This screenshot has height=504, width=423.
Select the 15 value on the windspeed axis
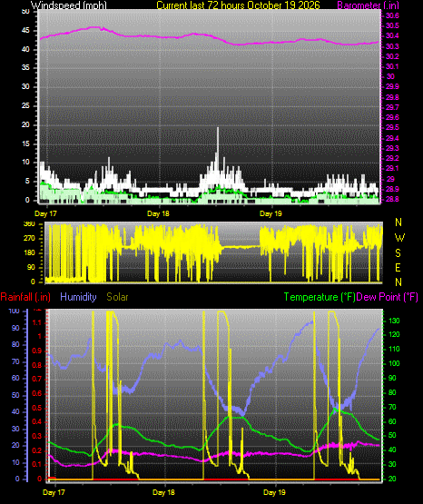pos(25,143)
